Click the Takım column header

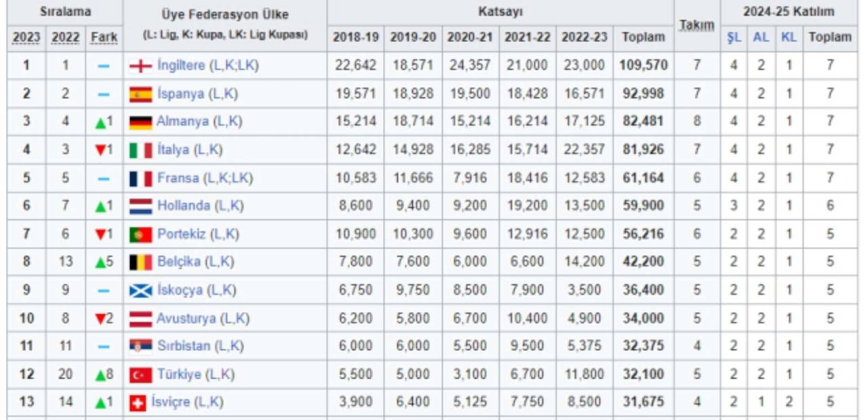pyautogui.click(x=696, y=25)
